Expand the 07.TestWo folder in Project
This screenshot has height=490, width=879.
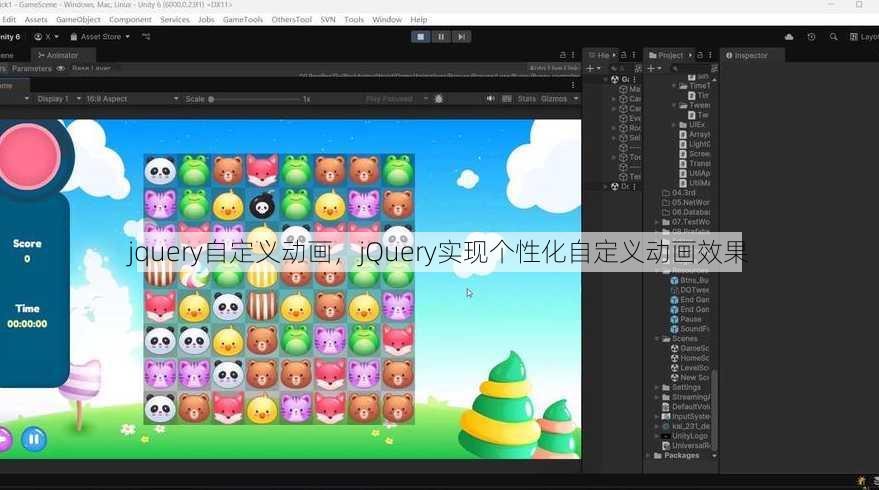(x=658, y=222)
